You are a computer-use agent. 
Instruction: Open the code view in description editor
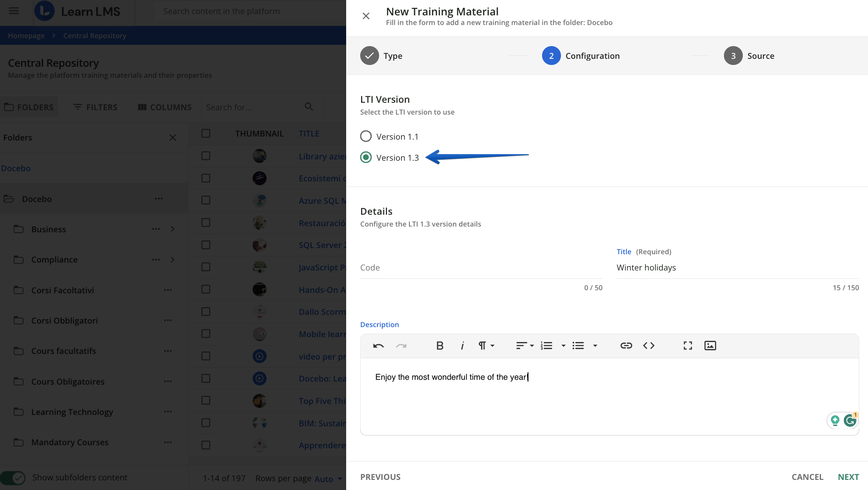[649, 346]
